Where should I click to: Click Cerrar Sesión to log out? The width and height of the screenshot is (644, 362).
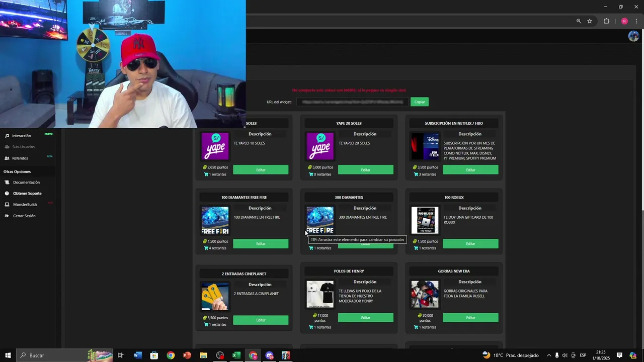coord(24,216)
